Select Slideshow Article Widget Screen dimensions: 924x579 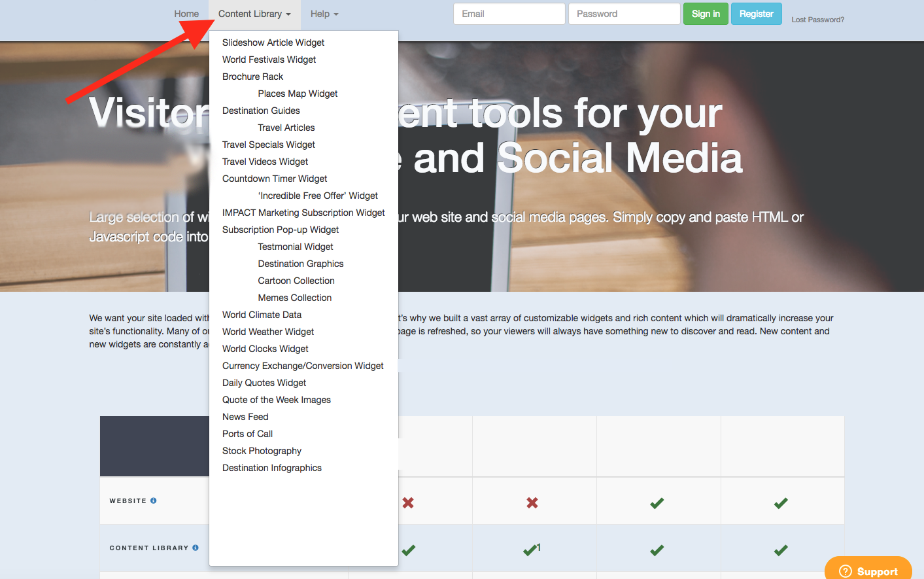[x=273, y=43]
